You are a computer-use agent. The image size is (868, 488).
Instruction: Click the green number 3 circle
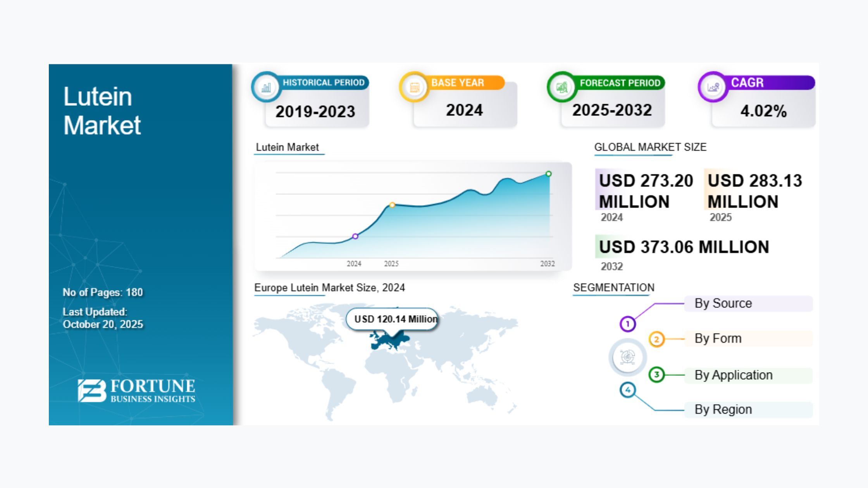click(656, 375)
